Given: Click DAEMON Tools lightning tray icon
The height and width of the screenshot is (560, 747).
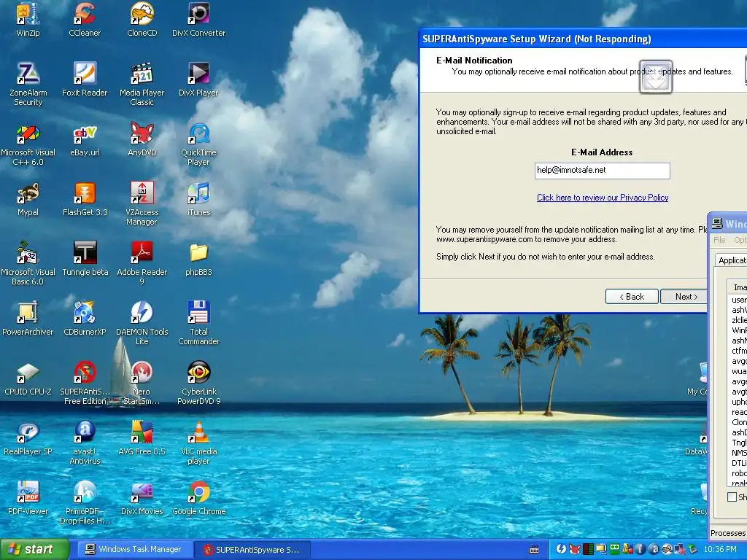Looking at the screenshot, I should (x=561, y=549).
